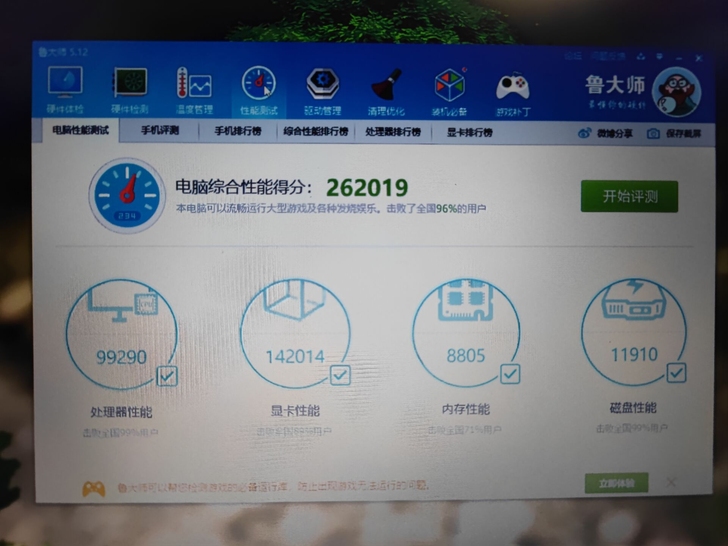728x546 pixels.
Task: Open 游戏补丁 gamepad icon
Action: click(x=513, y=93)
